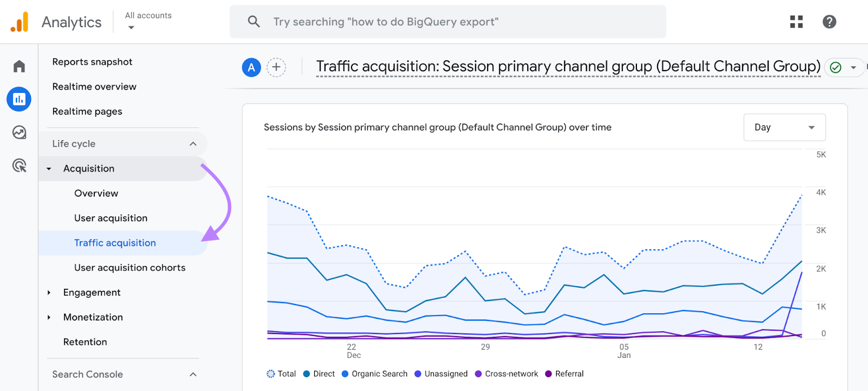The image size is (868, 391).
Task: Open the Advertising cursor-target icon
Action: [x=19, y=166]
